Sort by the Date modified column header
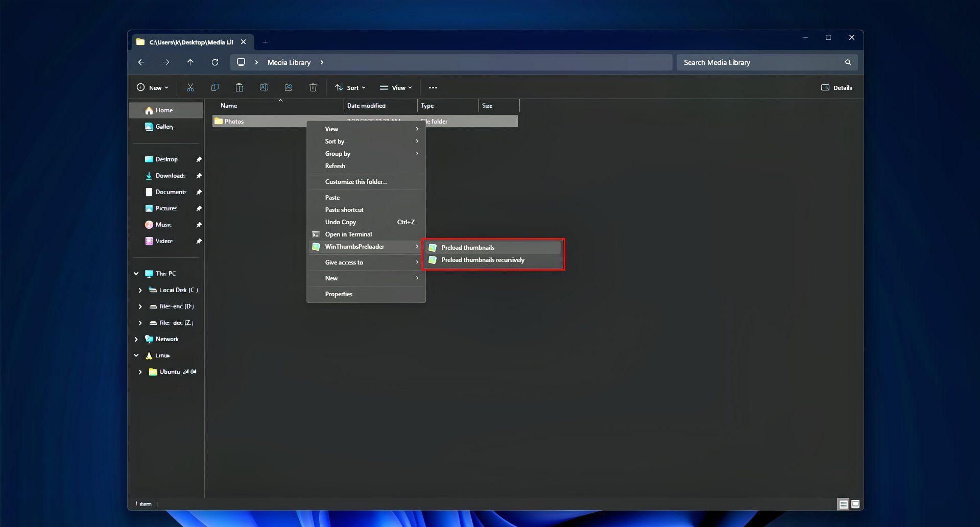980x527 pixels. point(380,106)
